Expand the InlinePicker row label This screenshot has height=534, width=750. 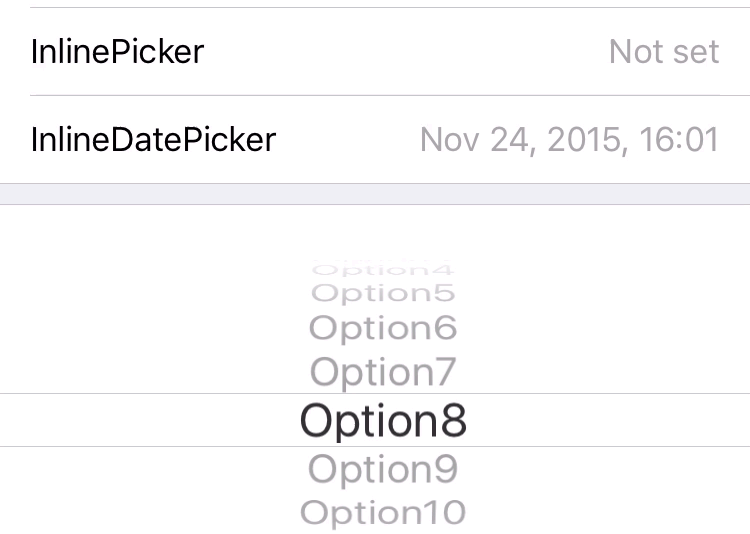[117, 51]
